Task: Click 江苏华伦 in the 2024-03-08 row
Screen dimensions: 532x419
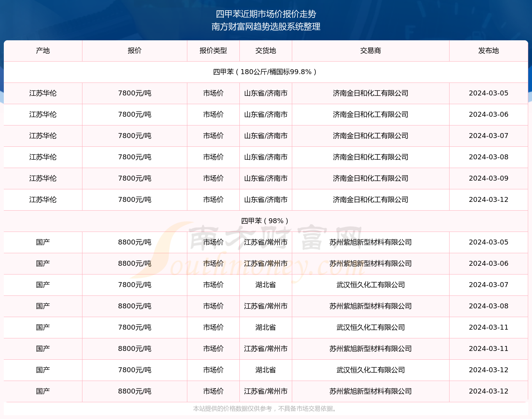Action: pos(43,157)
